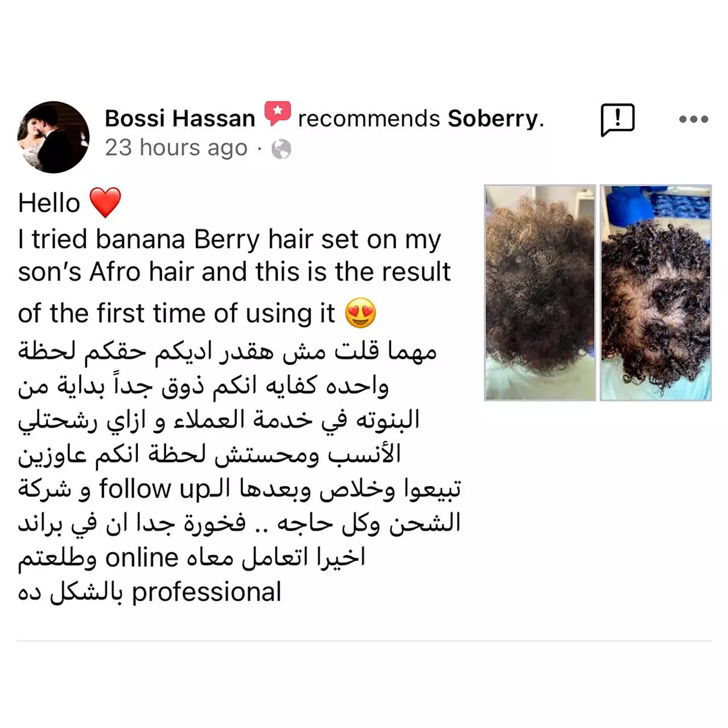Open the three-dots more options menu
Image resolution: width=728 pixels, height=728 pixels.
tap(694, 119)
